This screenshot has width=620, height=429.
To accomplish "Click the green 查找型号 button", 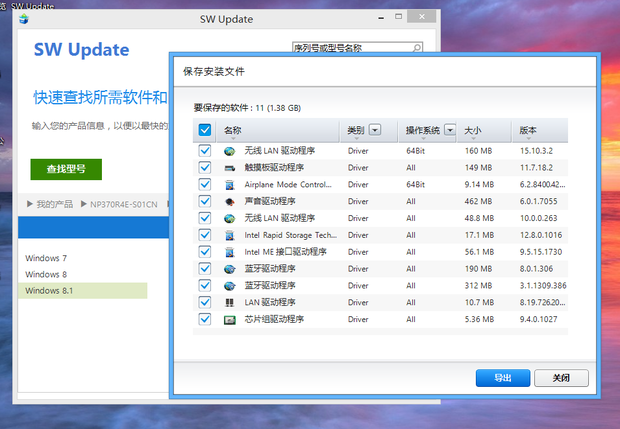I will pyautogui.click(x=66, y=169).
